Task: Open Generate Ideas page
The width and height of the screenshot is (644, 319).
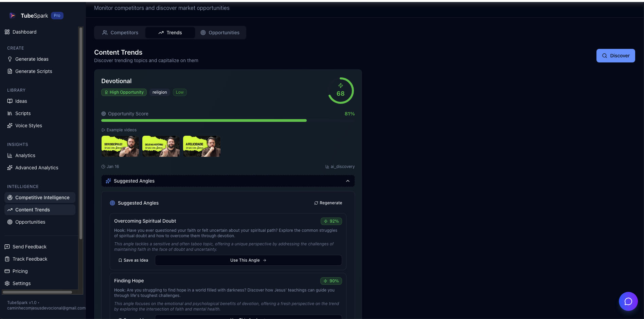Action: pos(32,59)
